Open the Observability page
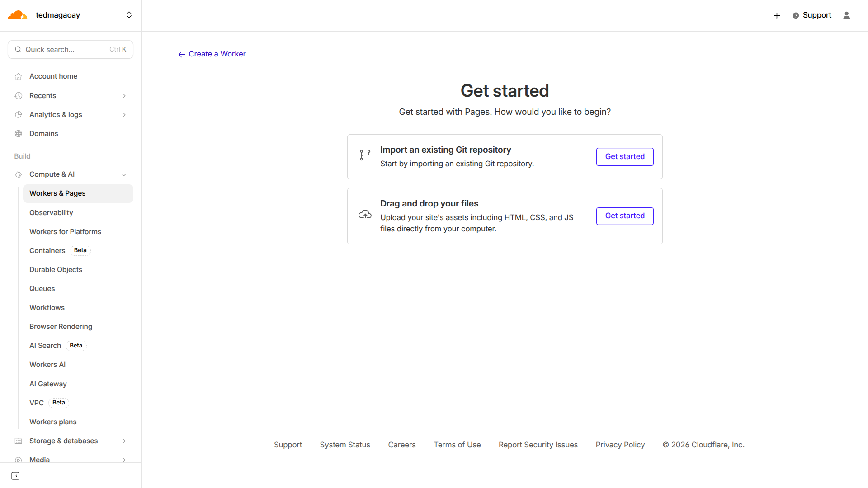868x488 pixels. coord(51,213)
